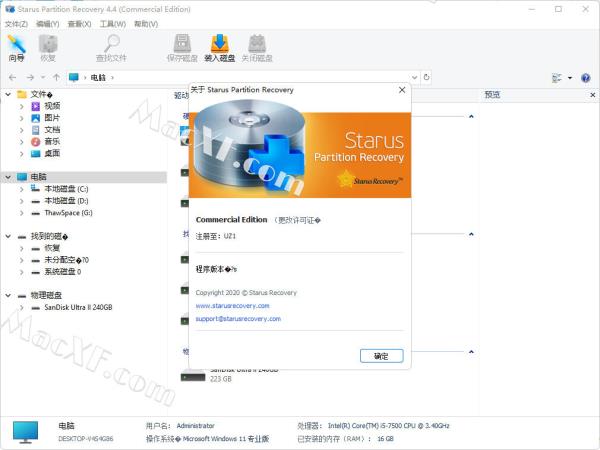
Task: Select 电脑 in the tree
Action: tap(38, 177)
